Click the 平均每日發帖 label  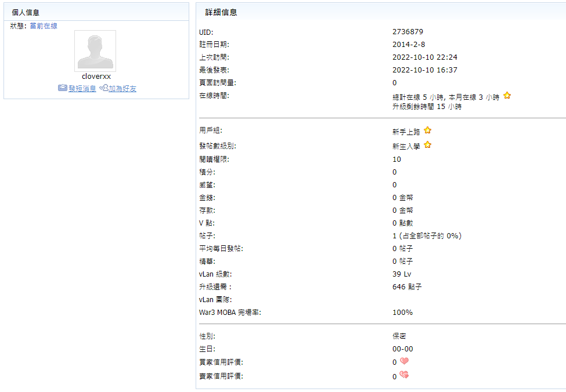tap(221, 248)
